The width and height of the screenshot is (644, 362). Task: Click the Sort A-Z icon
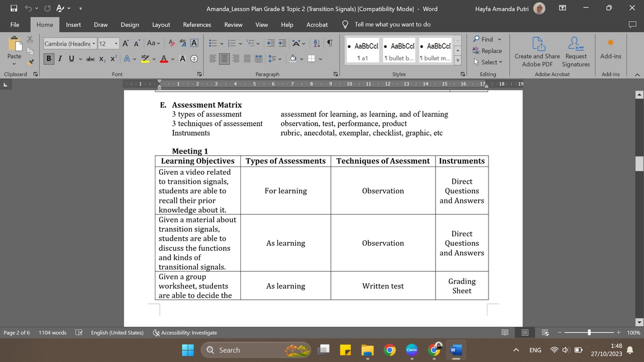316,44
